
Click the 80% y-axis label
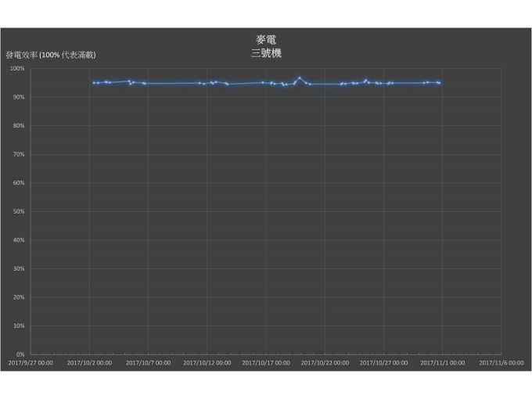(x=19, y=126)
